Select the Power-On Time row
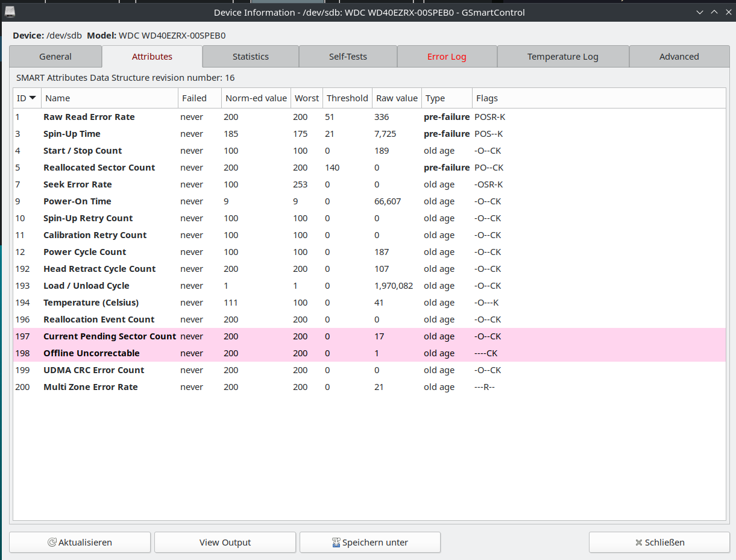 point(369,201)
